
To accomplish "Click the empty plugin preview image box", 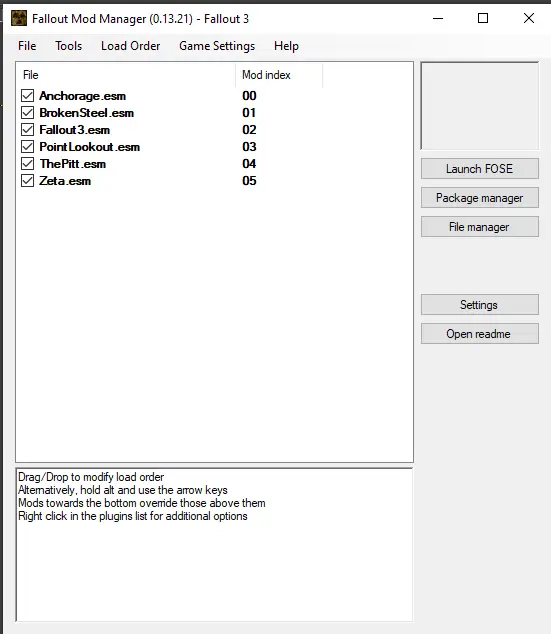I will click(480, 106).
